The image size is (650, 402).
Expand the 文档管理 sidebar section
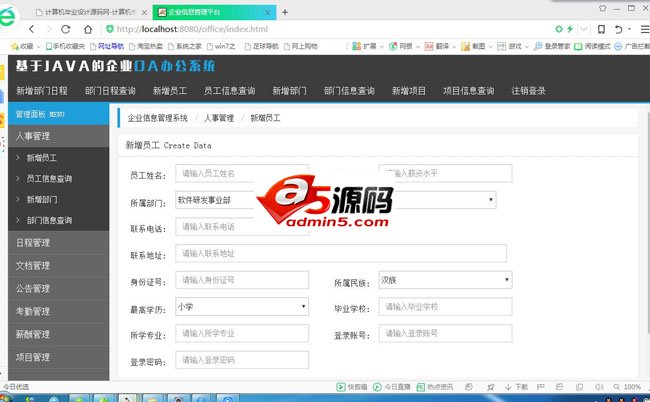coord(58,265)
